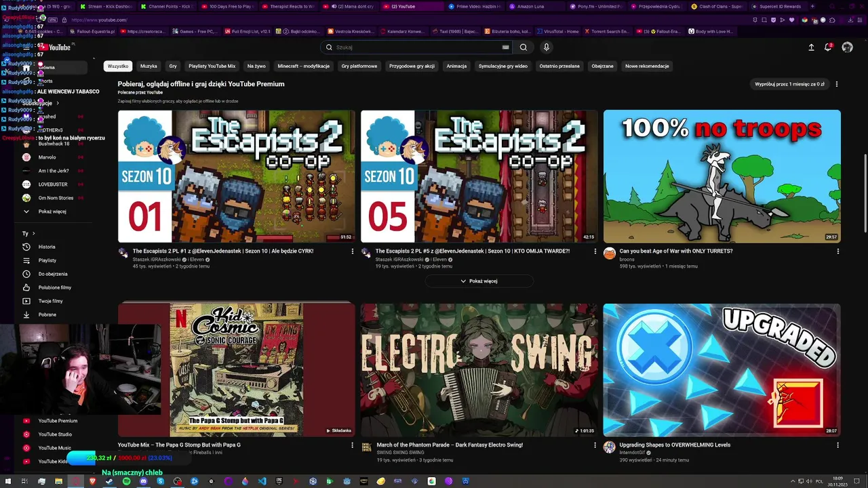Expand the Ty section chevron
The height and width of the screenshot is (488, 868).
click(33, 234)
